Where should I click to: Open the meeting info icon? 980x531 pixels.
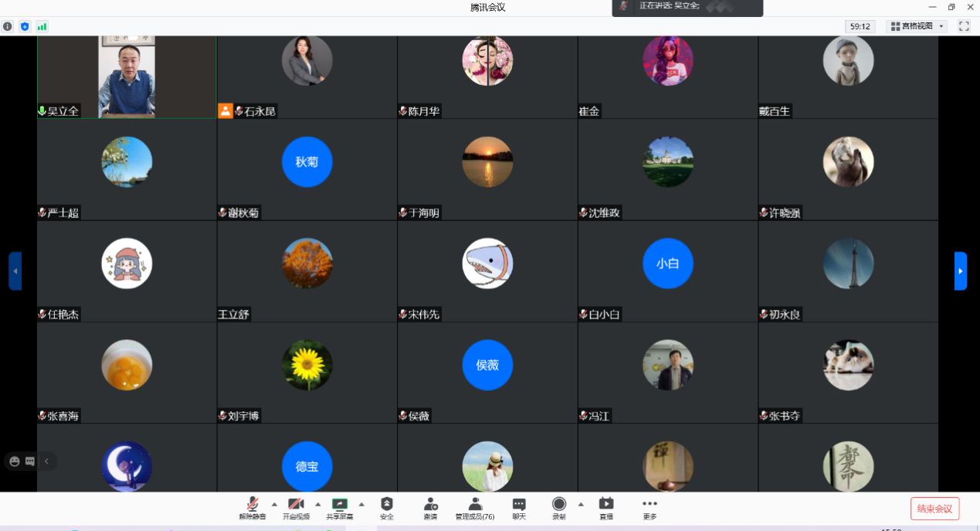(8, 26)
